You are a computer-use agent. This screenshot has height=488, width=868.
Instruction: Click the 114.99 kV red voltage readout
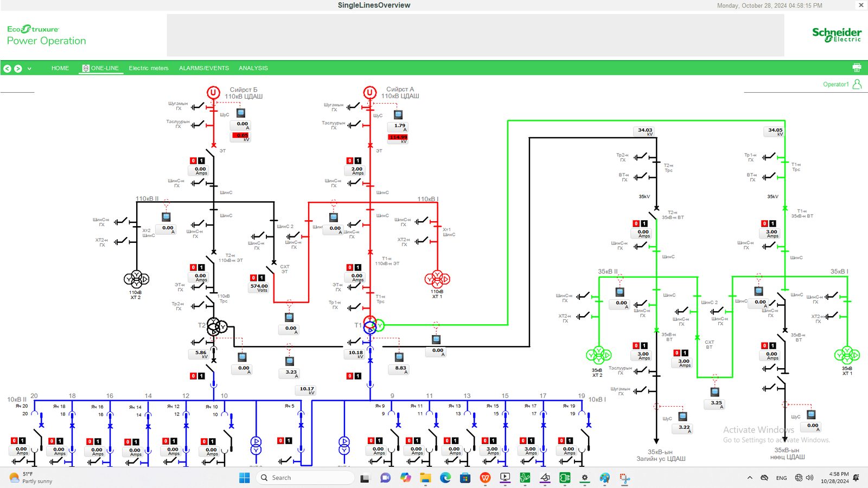click(398, 138)
